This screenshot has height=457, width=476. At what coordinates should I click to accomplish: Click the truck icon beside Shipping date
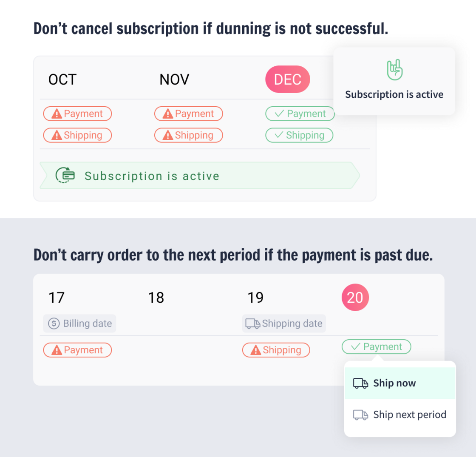[x=252, y=324]
